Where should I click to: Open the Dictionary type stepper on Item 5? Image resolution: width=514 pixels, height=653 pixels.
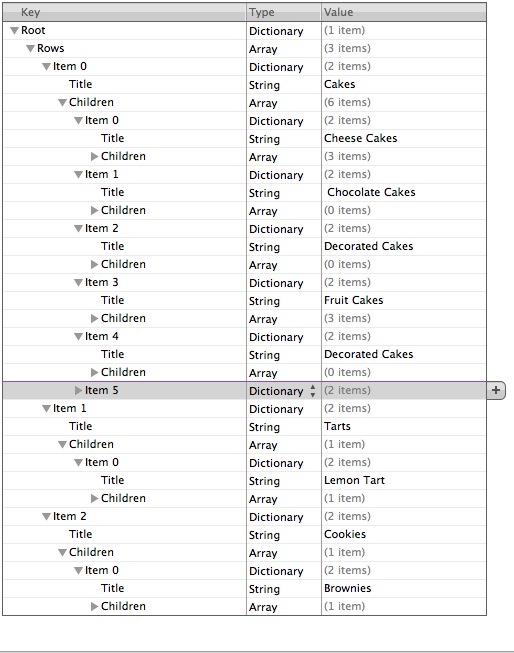coord(313,391)
